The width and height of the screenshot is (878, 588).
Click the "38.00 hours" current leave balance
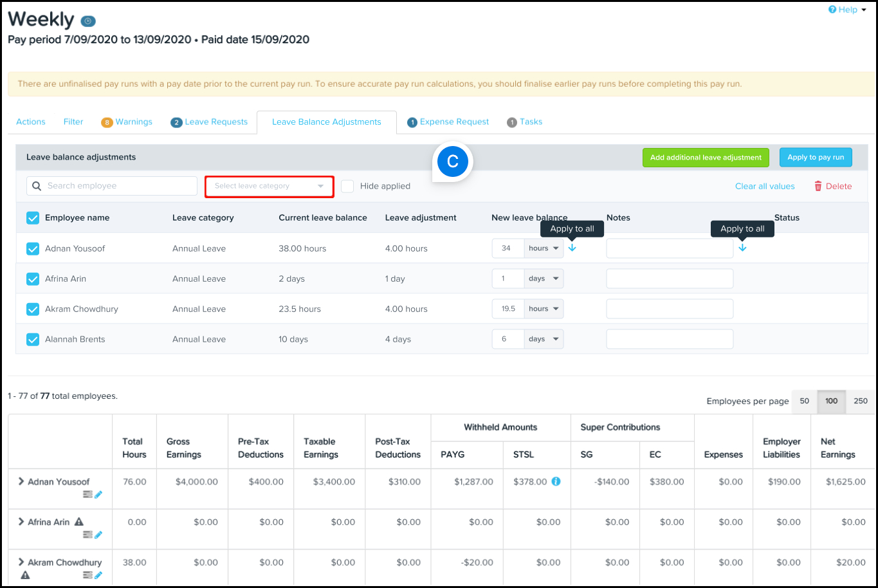point(302,248)
